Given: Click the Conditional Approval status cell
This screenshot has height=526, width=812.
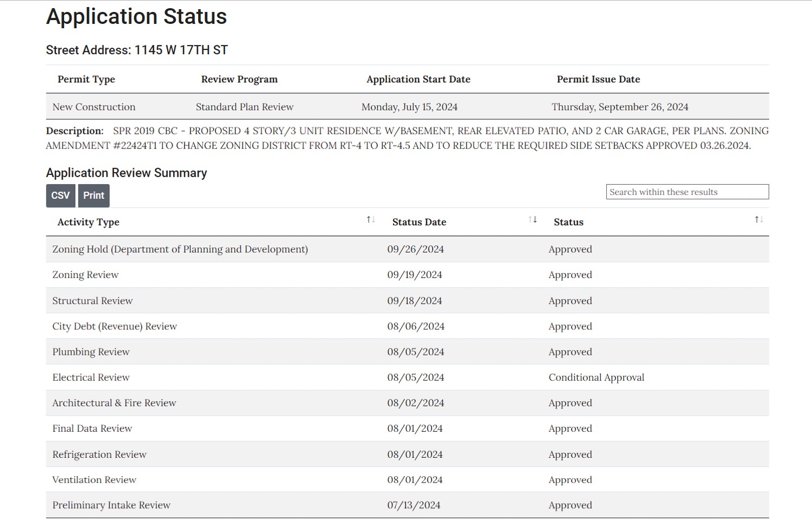Looking at the screenshot, I should pyautogui.click(x=597, y=377).
